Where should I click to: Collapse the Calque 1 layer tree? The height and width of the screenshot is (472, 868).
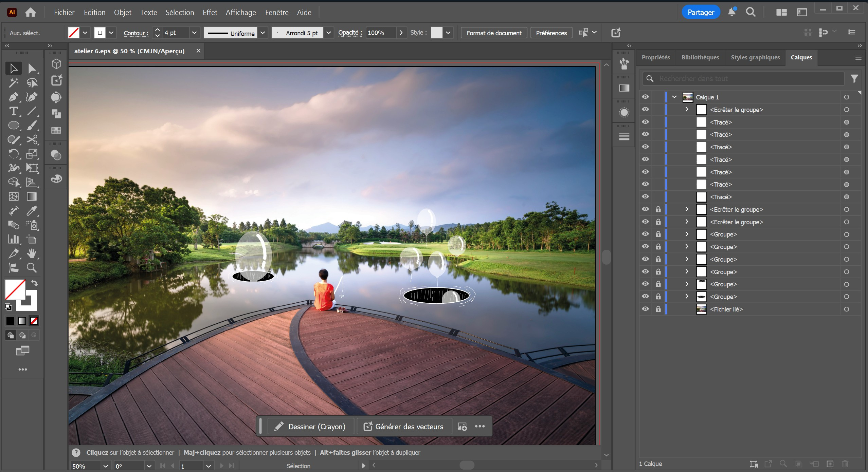[674, 97]
